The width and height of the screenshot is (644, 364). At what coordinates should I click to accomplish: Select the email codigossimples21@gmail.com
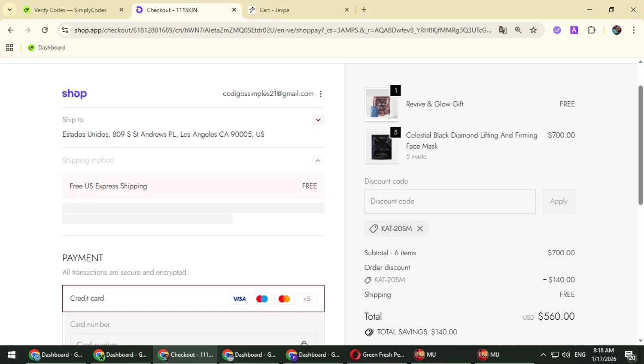coord(268,94)
